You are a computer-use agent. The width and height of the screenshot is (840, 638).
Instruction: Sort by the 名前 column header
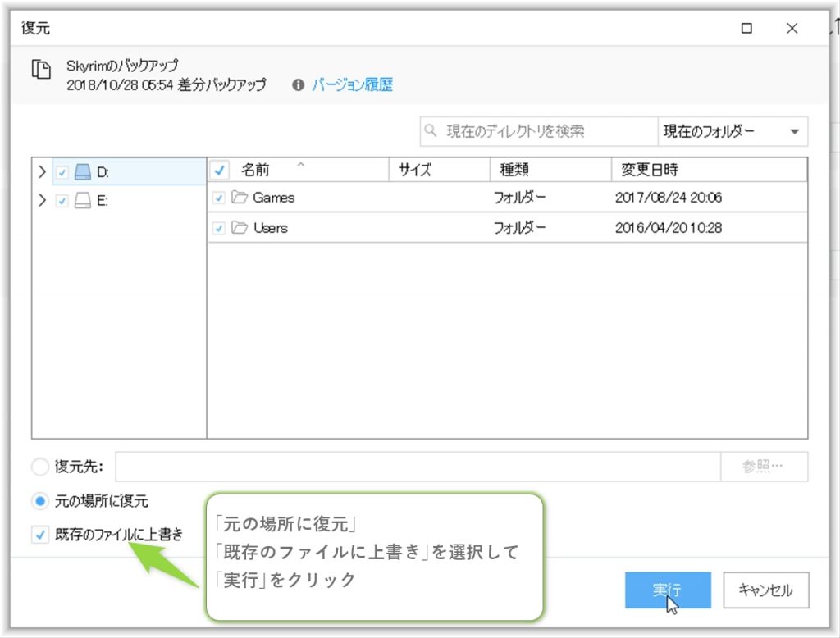coord(255,170)
